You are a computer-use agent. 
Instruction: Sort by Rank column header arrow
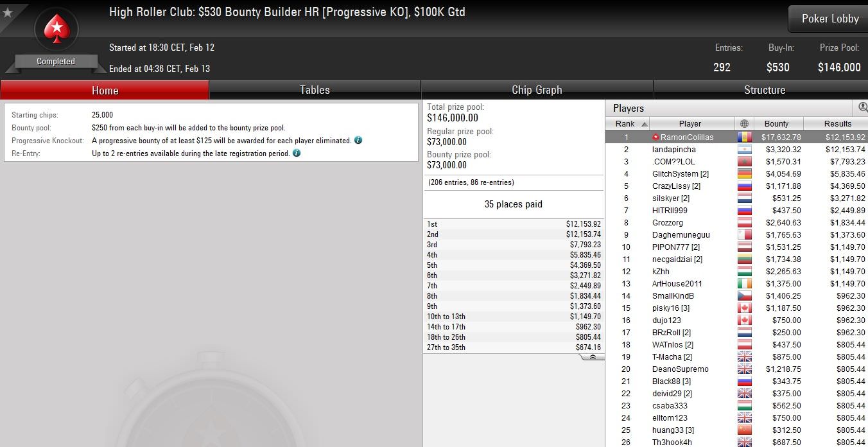[644, 124]
